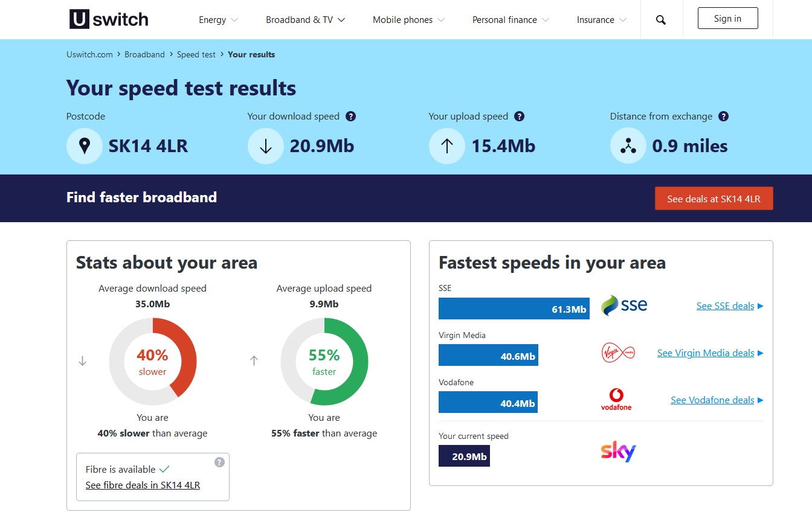The width and height of the screenshot is (812, 518).
Task: Expand the Personal finance dropdown
Action: (504, 19)
